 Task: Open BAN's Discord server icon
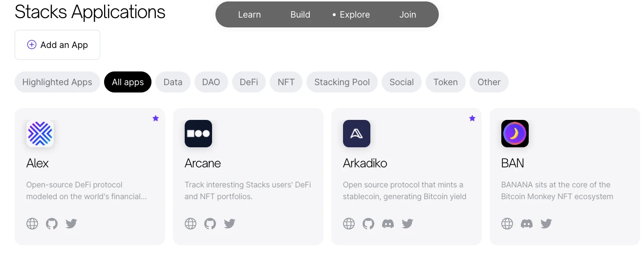pos(527,224)
